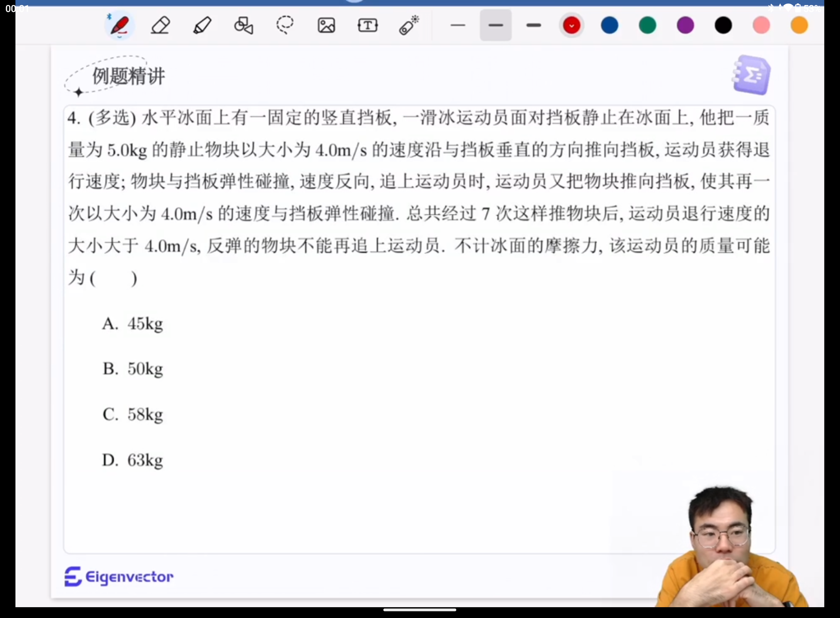The image size is (840, 618).
Task: Activate the laser pointer tool
Action: (x=408, y=25)
